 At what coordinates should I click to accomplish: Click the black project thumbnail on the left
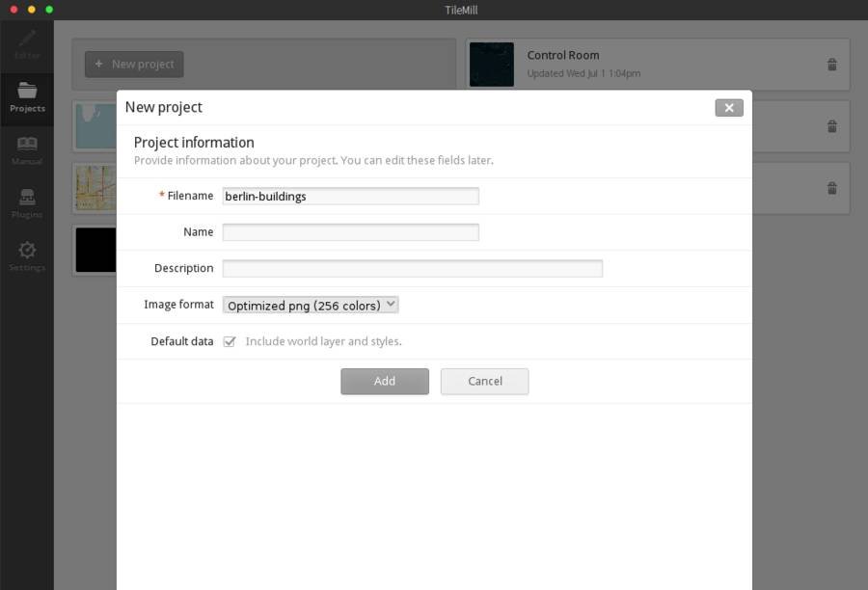point(95,250)
